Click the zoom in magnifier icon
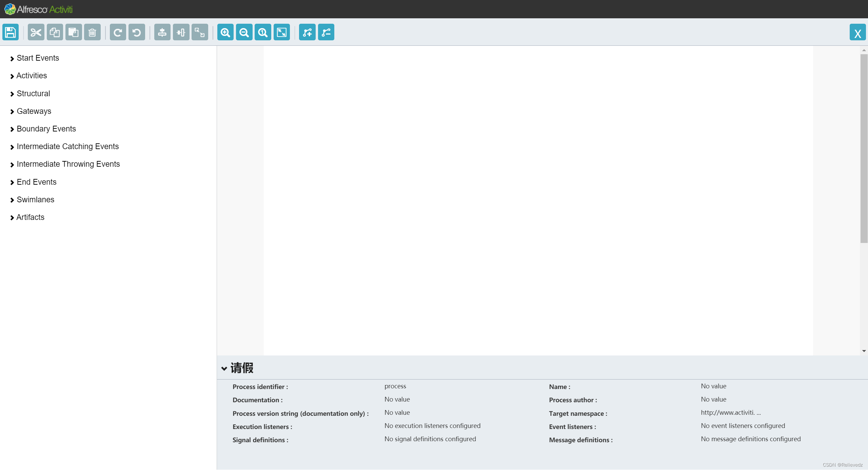The image size is (868, 470). point(225,33)
